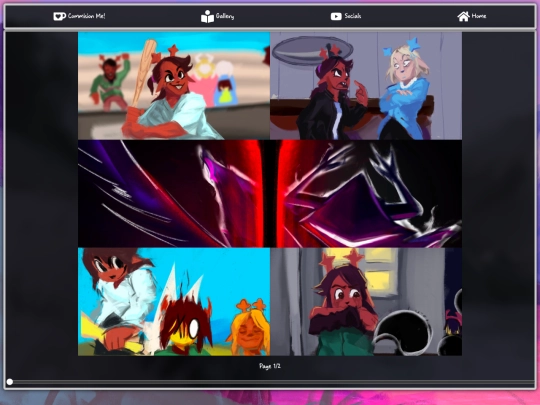Viewport: 540px width, 405px height.
Task: Click the gallery page slider handle
Action: [x=10, y=382]
